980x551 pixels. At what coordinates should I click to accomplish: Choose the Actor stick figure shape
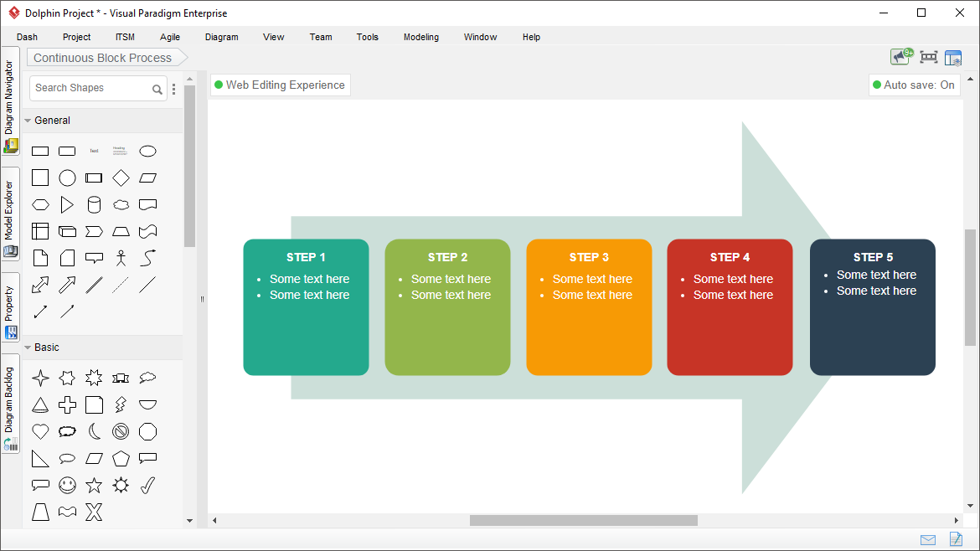tap(121, 258)
